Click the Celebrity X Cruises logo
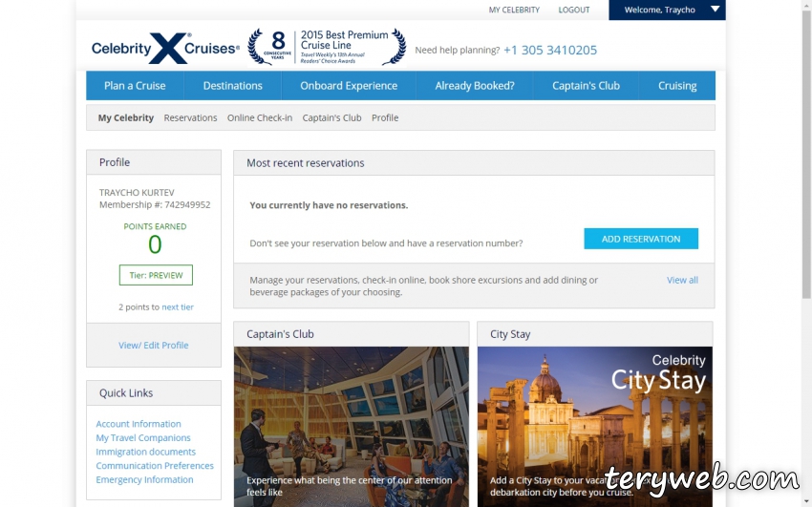Viewport: 812px width, 507px height. 165,48
